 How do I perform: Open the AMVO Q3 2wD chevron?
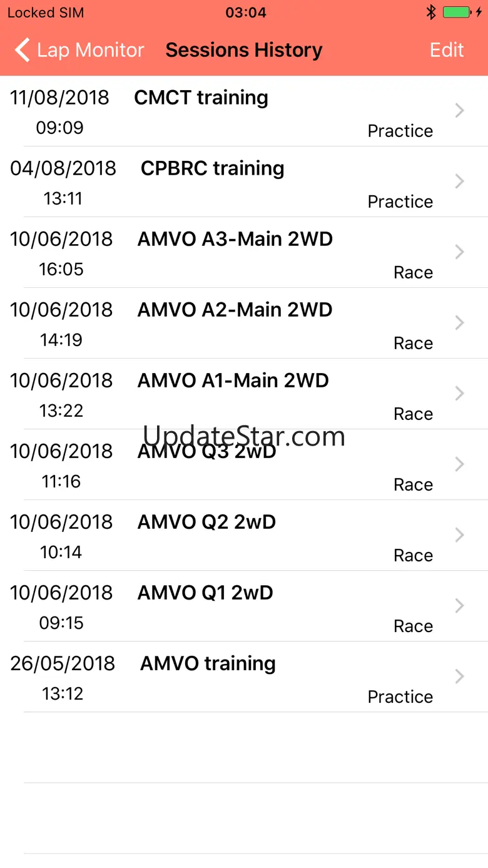[460, 464]
